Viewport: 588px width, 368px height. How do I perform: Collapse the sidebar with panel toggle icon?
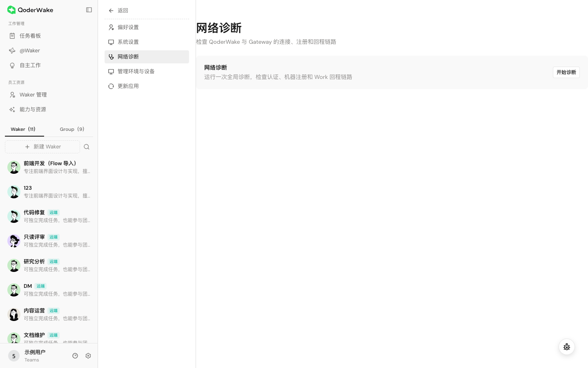(89, 10)
